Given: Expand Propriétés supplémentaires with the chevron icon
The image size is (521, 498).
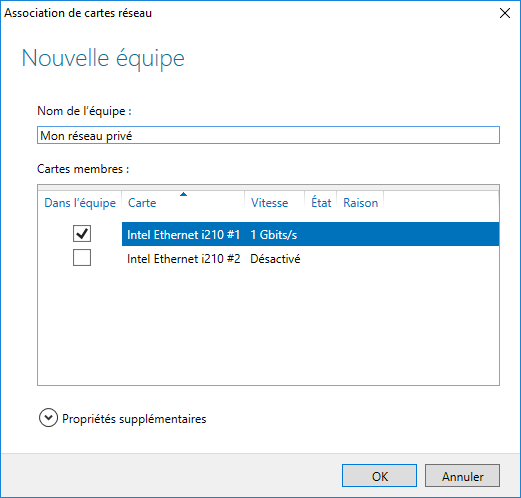Looking at the screenshot, I should (48, 418).
